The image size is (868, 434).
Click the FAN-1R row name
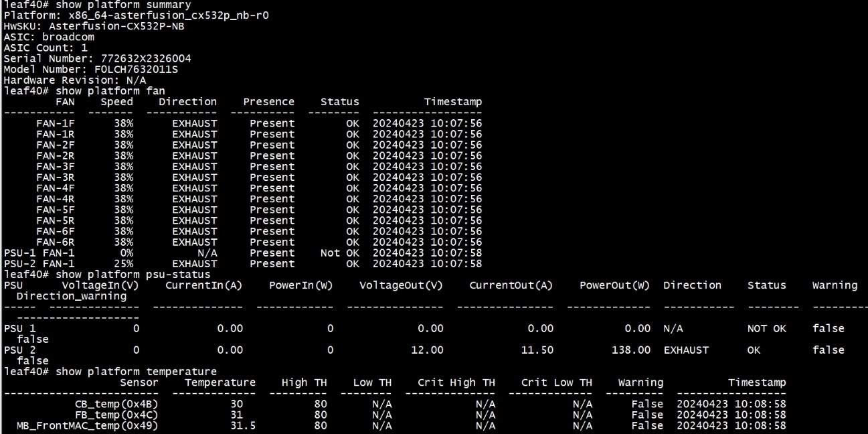pos(56,134)
